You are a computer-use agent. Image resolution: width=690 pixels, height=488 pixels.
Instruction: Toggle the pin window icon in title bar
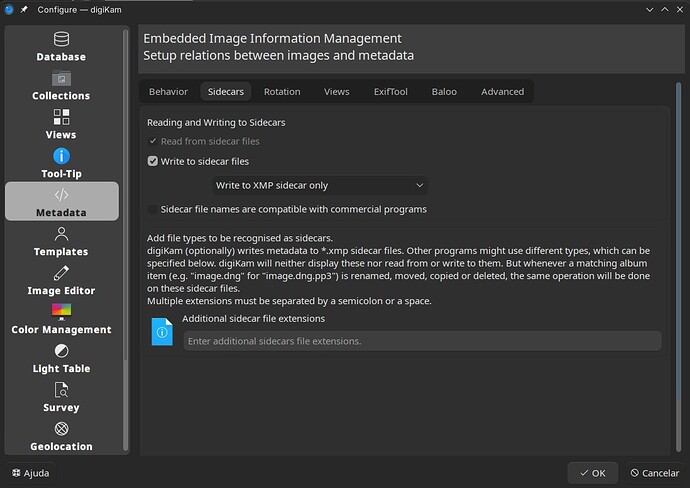tap(24, 9)
